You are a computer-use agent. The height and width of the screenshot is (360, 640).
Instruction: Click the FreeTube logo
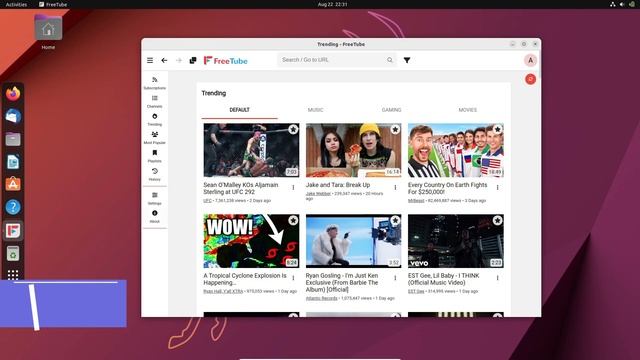[226, 60]
